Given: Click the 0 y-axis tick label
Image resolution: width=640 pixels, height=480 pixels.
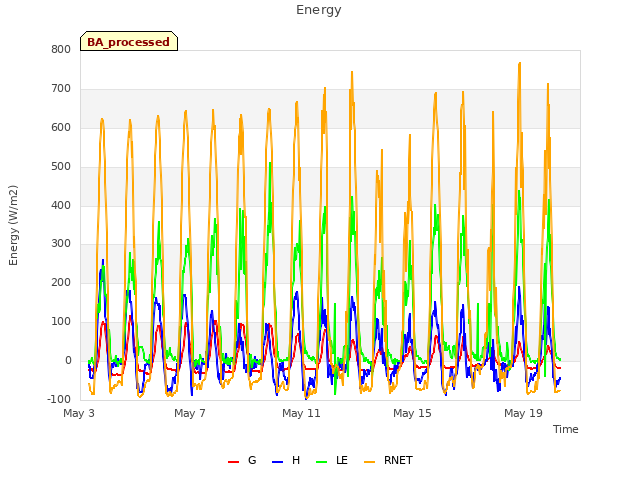Looking at the screenshot, I should pyautogui.click(x=68, y=360).
